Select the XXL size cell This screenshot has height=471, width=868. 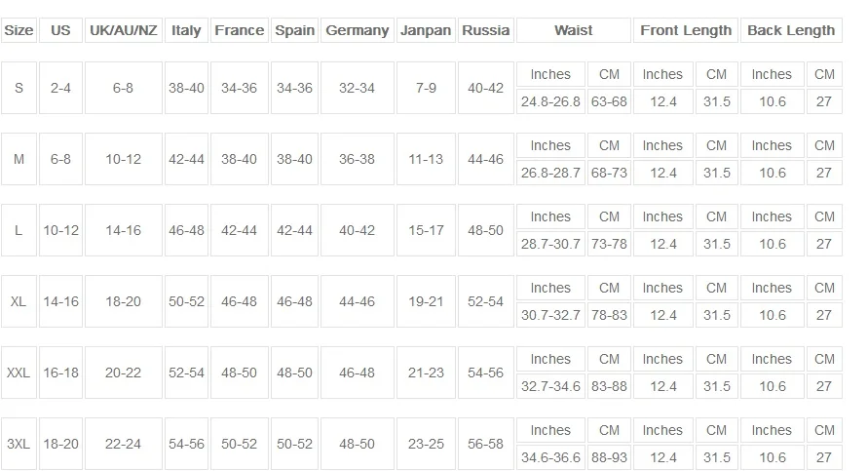19,373
